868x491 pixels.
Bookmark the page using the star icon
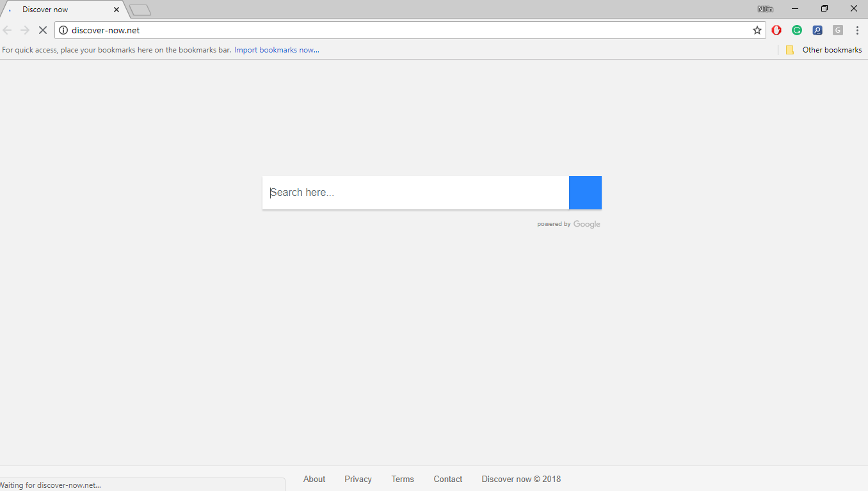(x=757, y=30)
